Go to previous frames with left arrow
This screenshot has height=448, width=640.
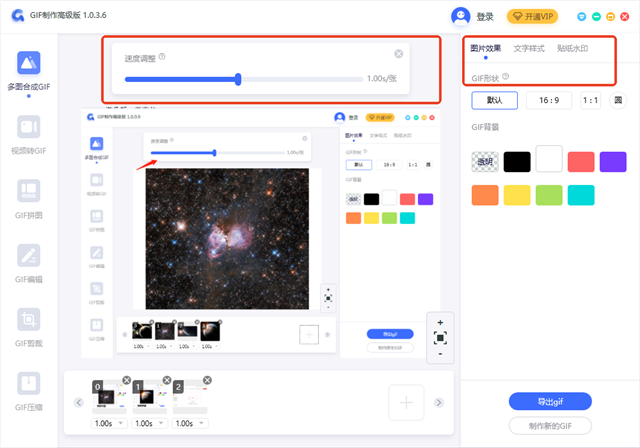pyautogui.click(x=79, y=403)
